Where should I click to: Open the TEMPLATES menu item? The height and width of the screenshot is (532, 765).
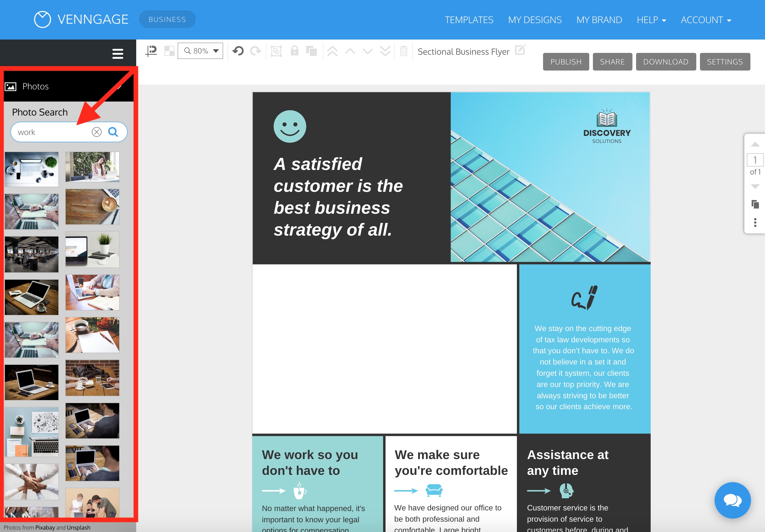(x=469, y=20)
